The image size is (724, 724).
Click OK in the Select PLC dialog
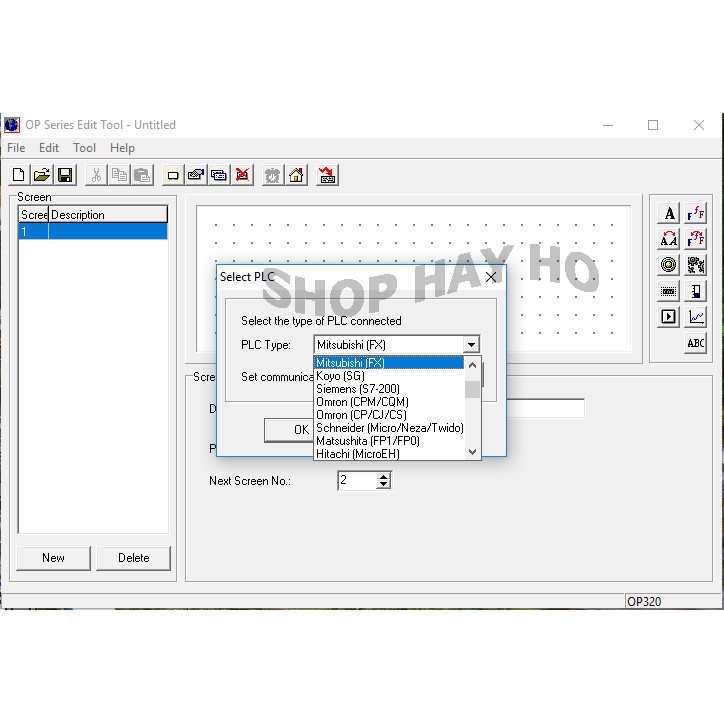[x=290, y=430]
